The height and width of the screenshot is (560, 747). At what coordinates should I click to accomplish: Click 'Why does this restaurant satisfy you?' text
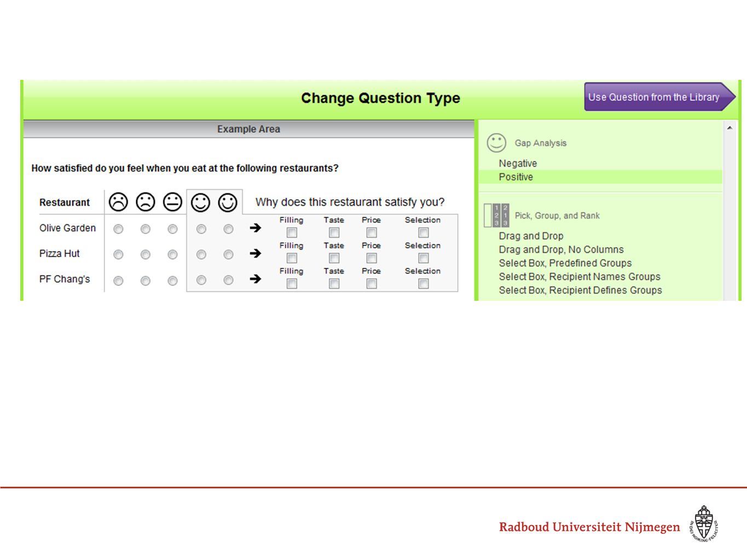click(x=350, y=202)
